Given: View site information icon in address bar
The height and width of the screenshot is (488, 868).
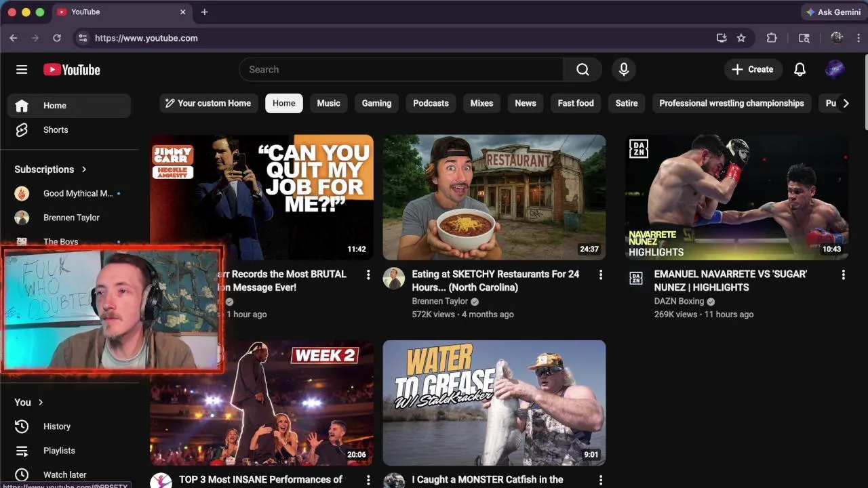Looking at the screenshot, I should coord(83,38).
